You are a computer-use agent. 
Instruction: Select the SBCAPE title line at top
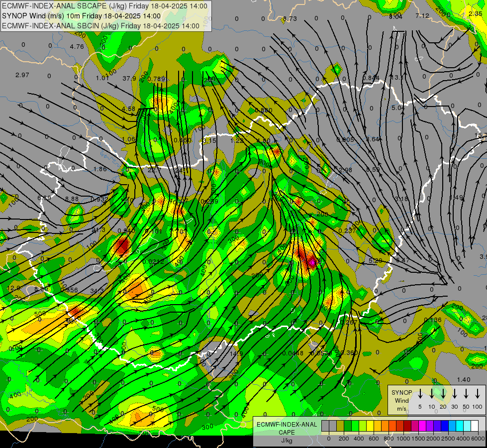coord(104,6)
